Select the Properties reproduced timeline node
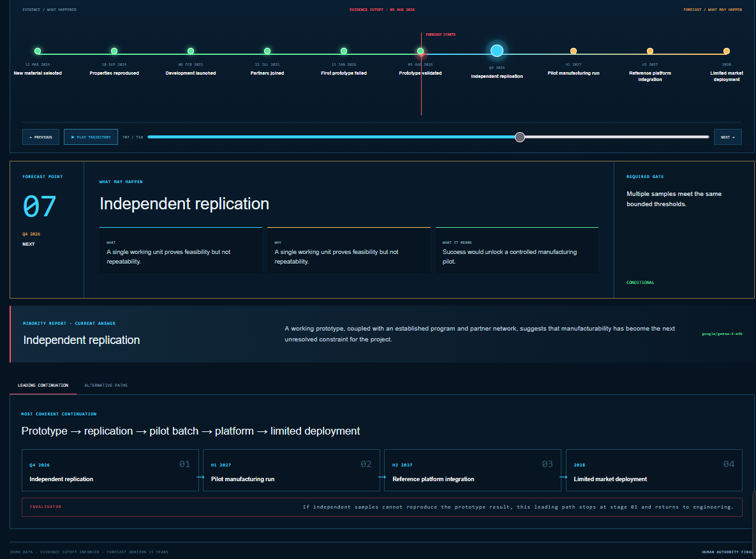This screenshot has height=559, width=756. tap(114, 51)
